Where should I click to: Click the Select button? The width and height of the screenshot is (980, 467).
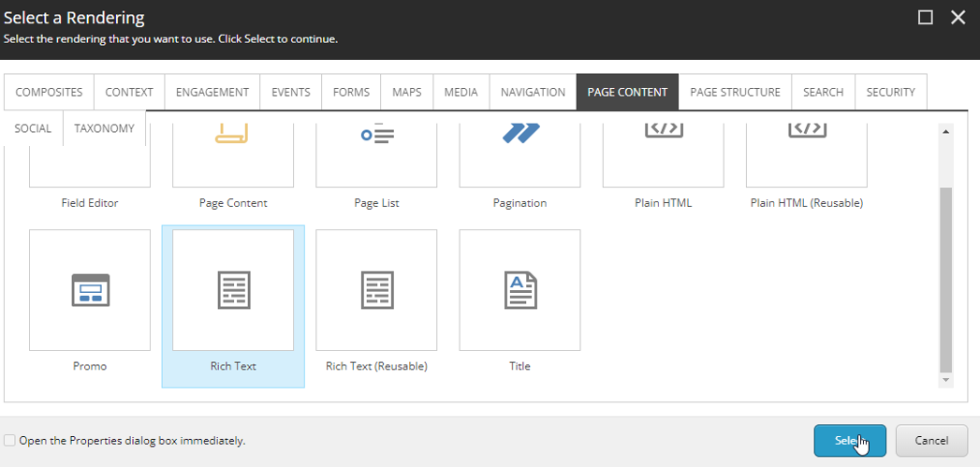[849, 441]
